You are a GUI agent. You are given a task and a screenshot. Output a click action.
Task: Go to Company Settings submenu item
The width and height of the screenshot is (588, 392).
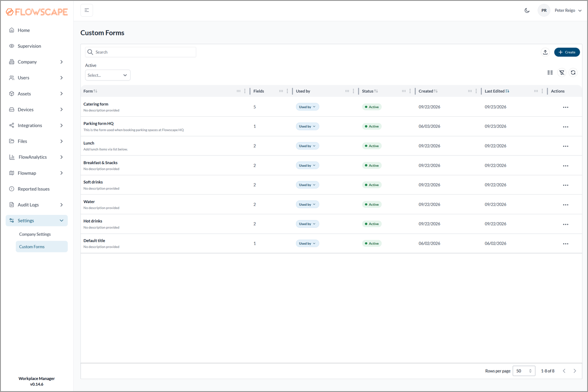coord(35,234)
